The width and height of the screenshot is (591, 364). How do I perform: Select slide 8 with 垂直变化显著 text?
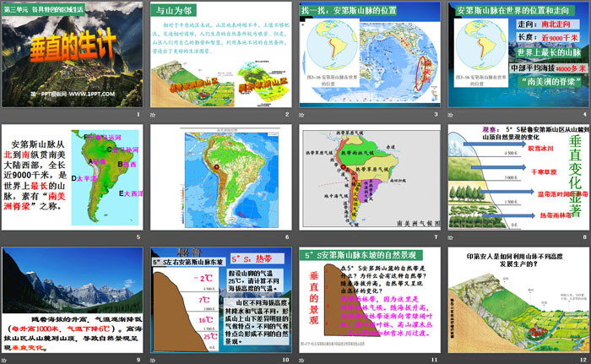[x=518, y=177]
